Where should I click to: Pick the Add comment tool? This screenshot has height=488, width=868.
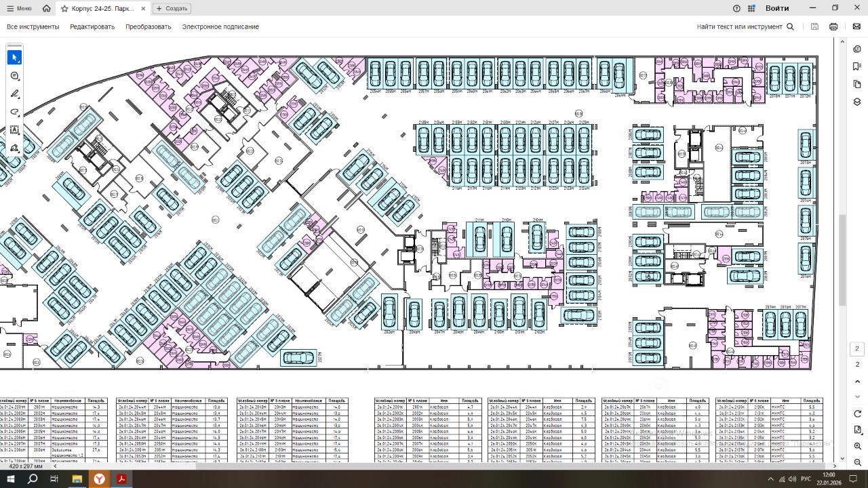(14, 76)
